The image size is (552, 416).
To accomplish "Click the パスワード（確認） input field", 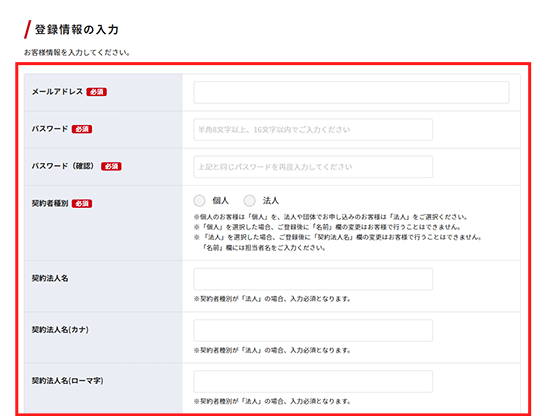I will pyautogui.click(x=313, y=167).
